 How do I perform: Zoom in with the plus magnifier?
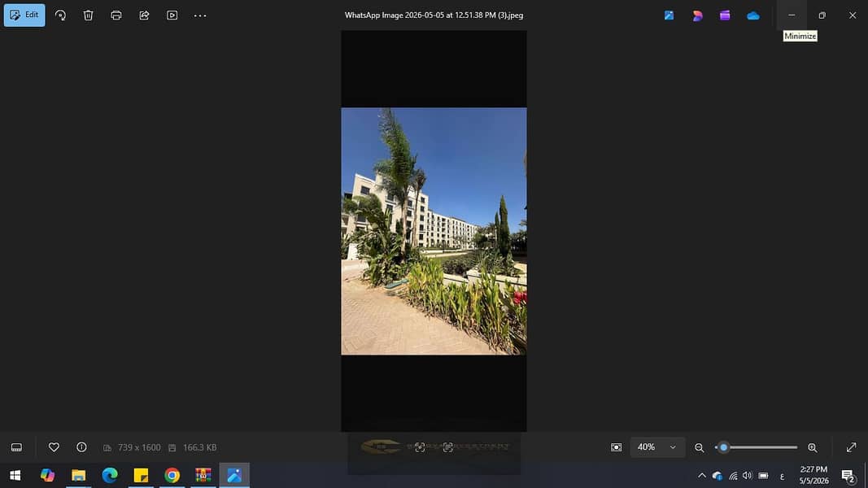click(x=813, y=447)
